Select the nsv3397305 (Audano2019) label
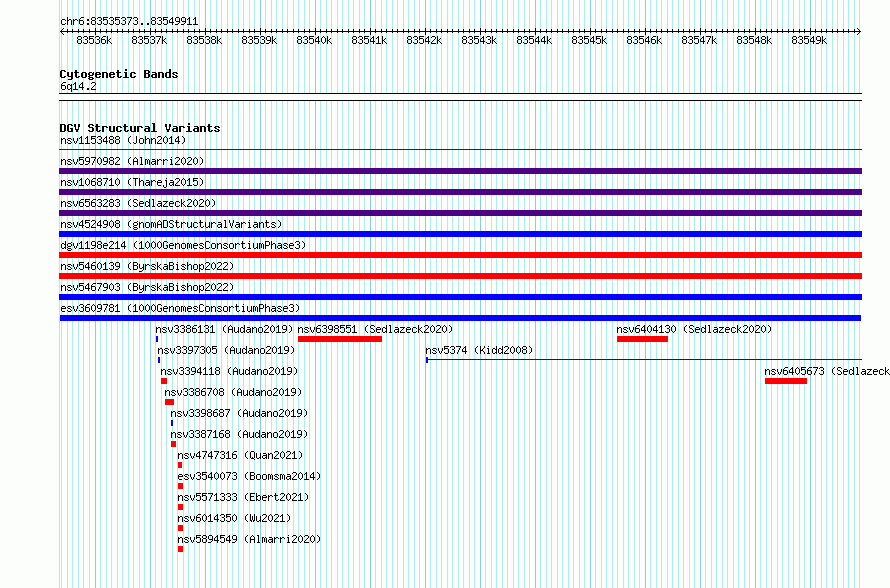 point(226,350)
